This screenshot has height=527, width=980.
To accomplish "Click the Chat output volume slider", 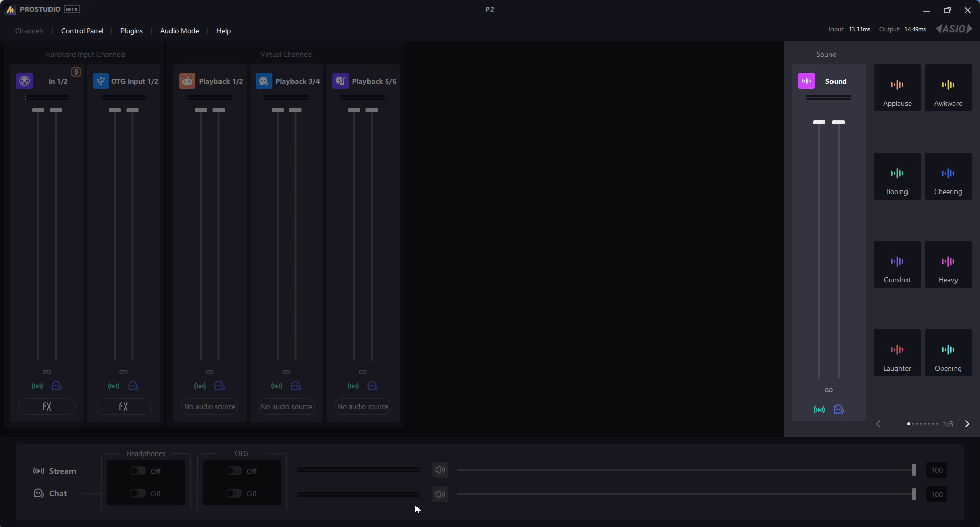I will 687,494.
